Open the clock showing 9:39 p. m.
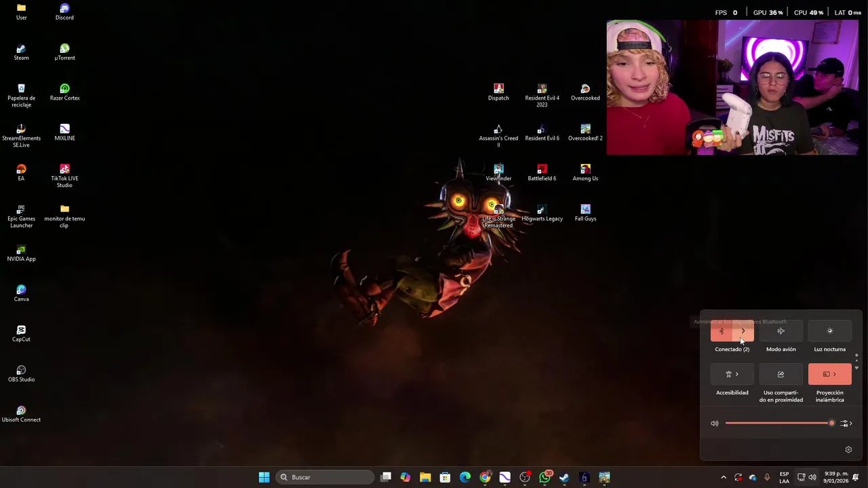 [836, 477]
